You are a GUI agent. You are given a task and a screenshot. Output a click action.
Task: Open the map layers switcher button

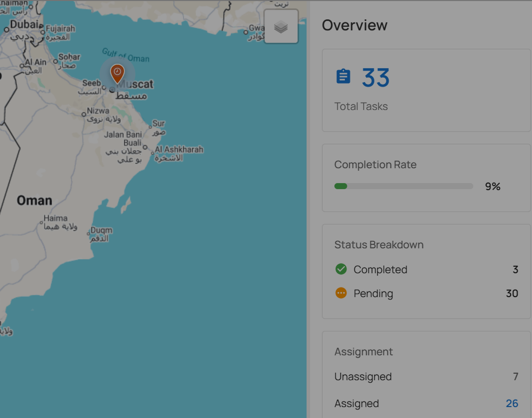(281, 26)
